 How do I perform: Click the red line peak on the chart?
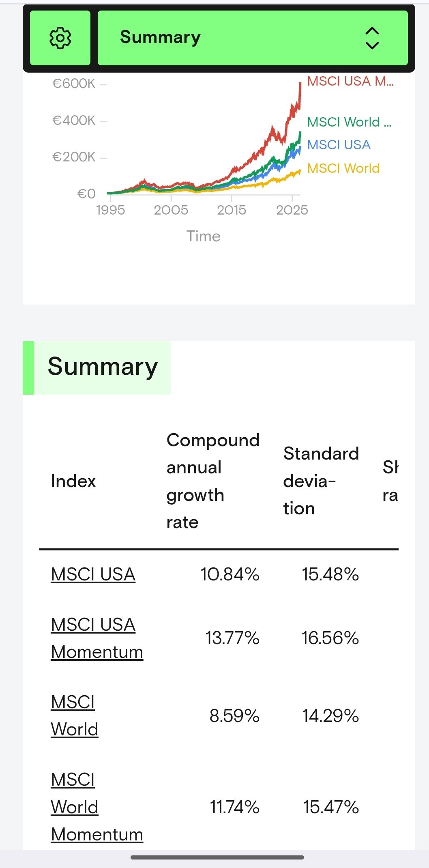(300, 84)
